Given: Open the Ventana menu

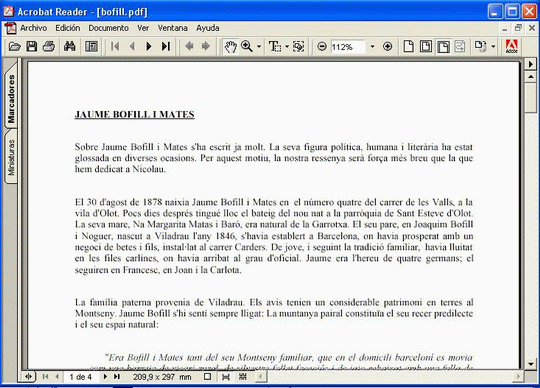Looking at the screenshot, I should coord(173,28).
